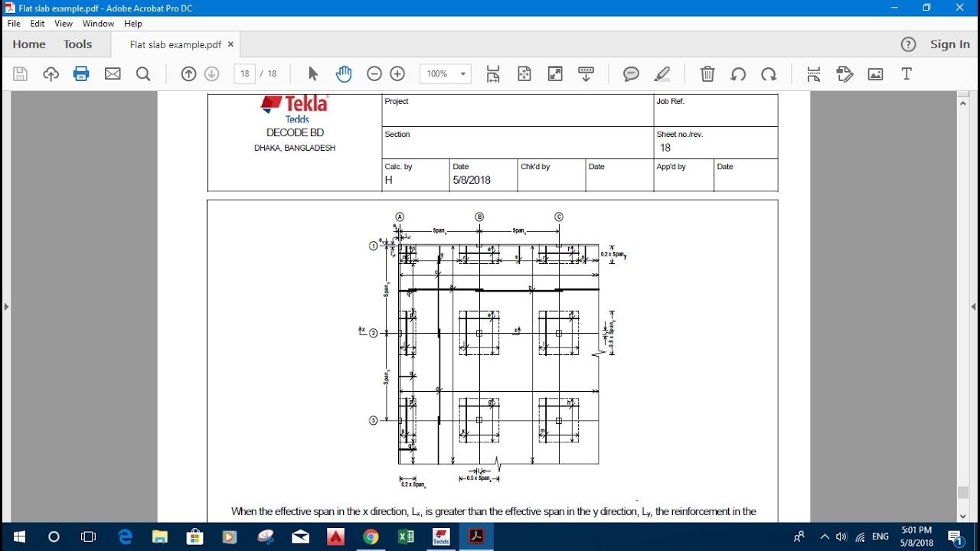Image resolution: width=980 pixels, height=551 pixels.
Task: Delete selection using the trash icon
Action: coord(707,73)
